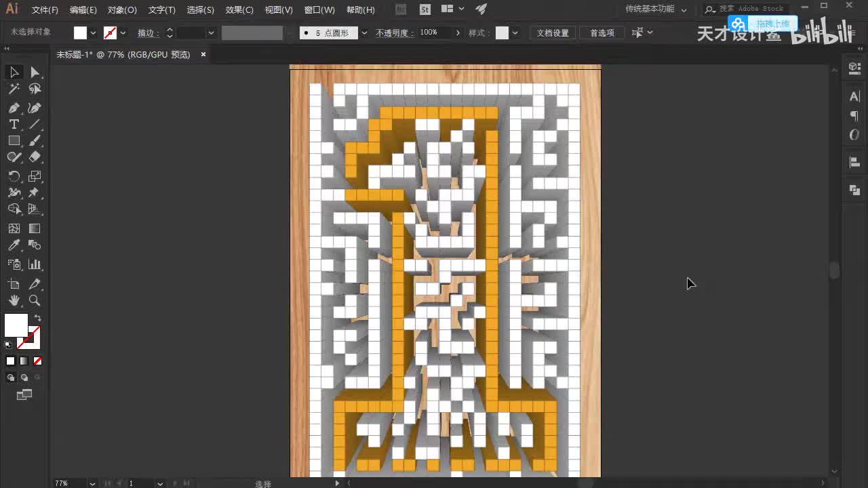The image size is (868, 488).
Task: Select the Artboard tool
Action: tap(14, 284)
